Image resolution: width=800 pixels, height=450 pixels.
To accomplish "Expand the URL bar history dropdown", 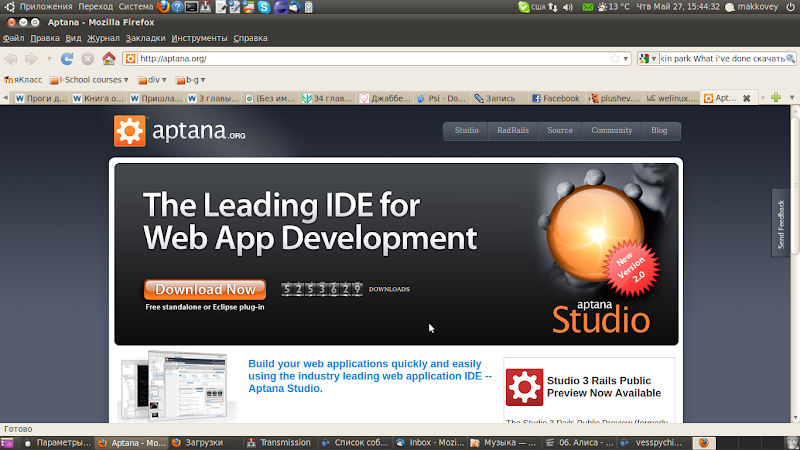I will point(626,59).
